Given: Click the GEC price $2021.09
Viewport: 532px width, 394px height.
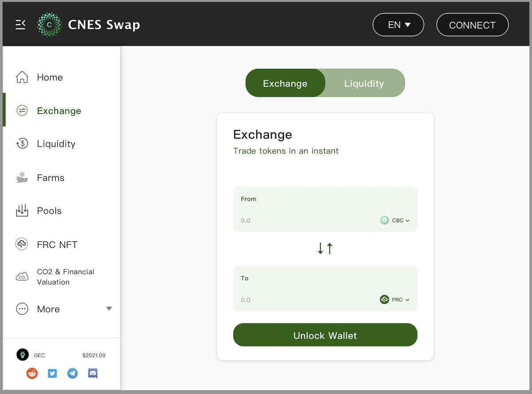Looking at the screenshot, I should click(x=94, y=355).
